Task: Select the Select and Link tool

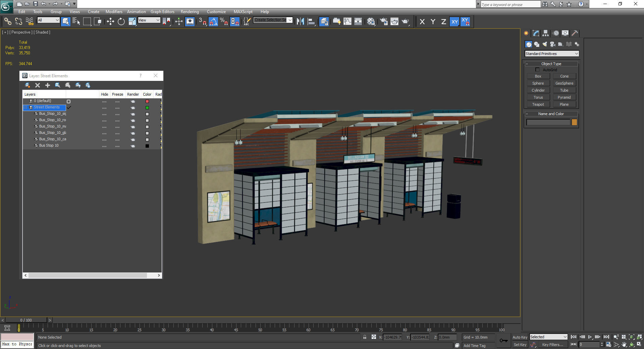Action: click(x=7, y=21)
